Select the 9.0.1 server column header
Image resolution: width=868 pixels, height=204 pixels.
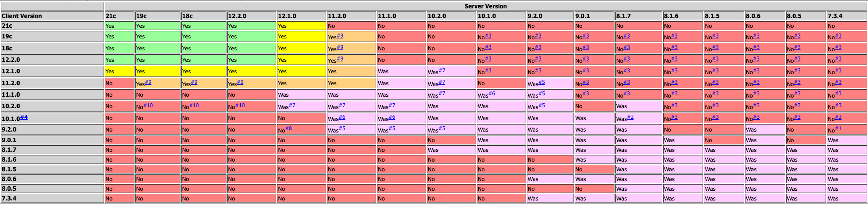pos(594,16)
